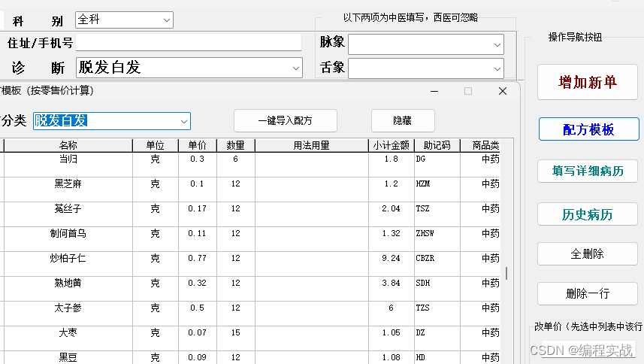644x364 pixels.
Task: Click the 填写详细病历 button
Action: coord(588,171)
